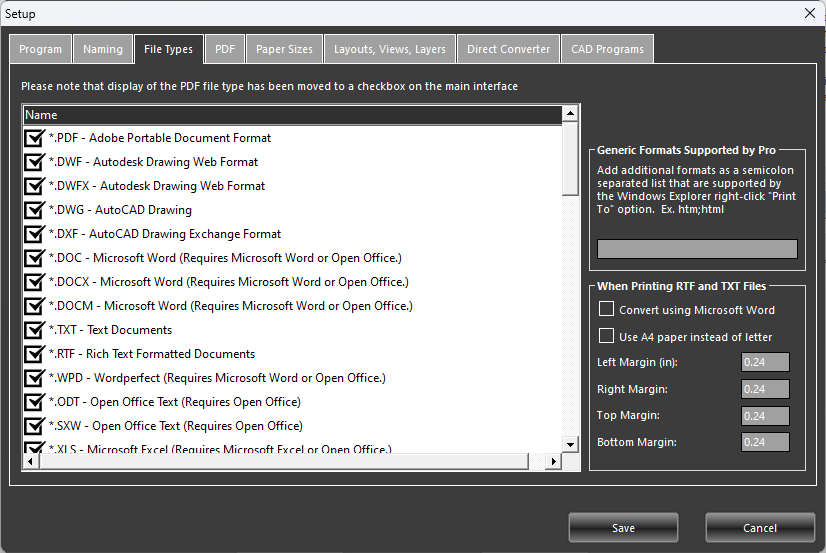The width and height of the screenshot is (826, 553).
Task: Enable Convert using Microsoft Word
Action: pos(606,309)
